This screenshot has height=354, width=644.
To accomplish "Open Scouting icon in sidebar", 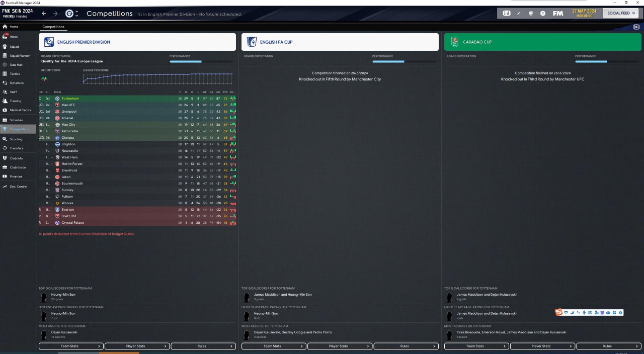I will point(5,139).
